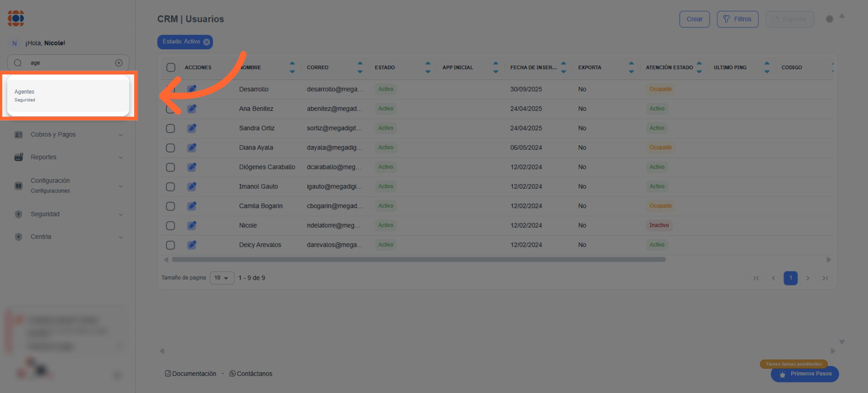The height and width of the screenshot is (393, 868).
Task: Go to last page arrow
Action: tap(825, 278)
